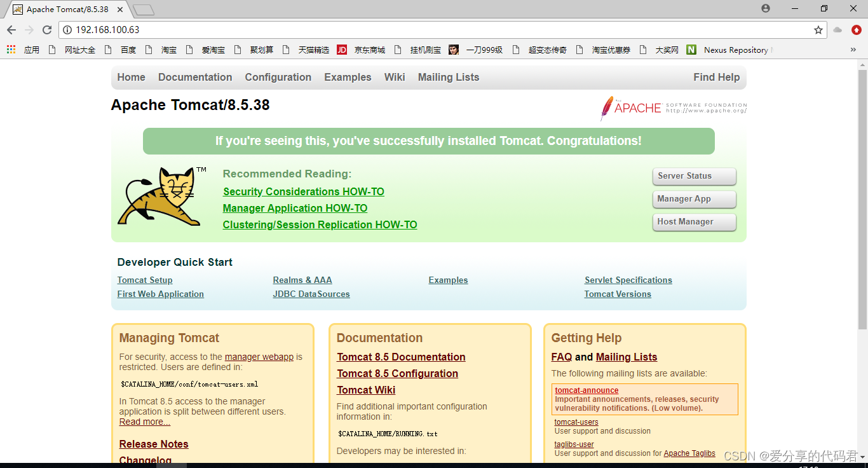868x468 pixels.
Task: Open the Documentation navigation item
Action: tap(195, 77)
